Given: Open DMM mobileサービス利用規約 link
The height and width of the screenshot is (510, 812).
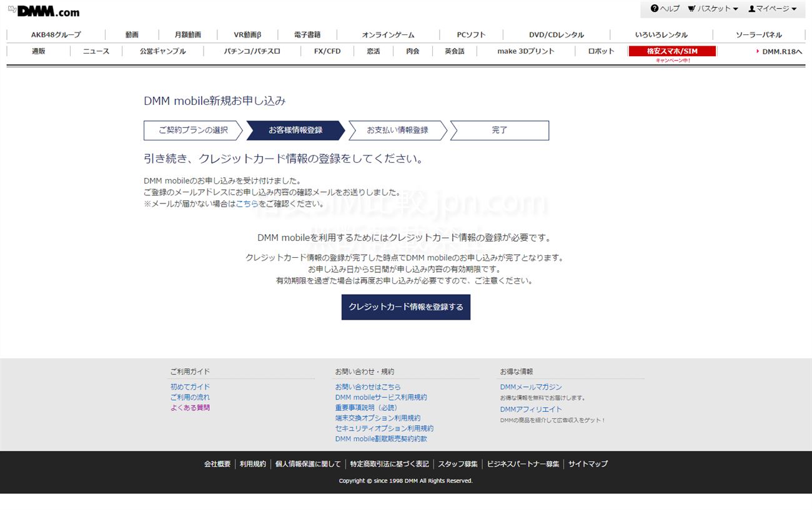Looking at the screenshot, I should [381, 398].
